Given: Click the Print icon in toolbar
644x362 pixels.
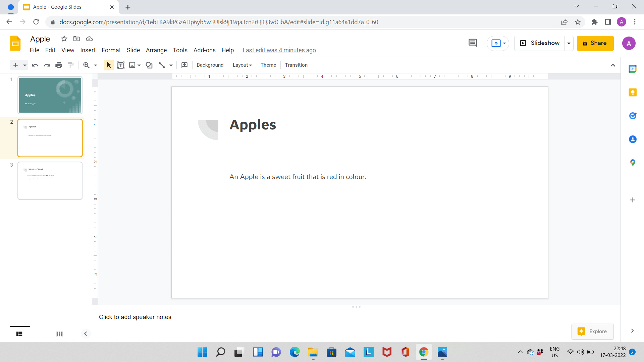Looking at the screenshot, I should point(58,65).
